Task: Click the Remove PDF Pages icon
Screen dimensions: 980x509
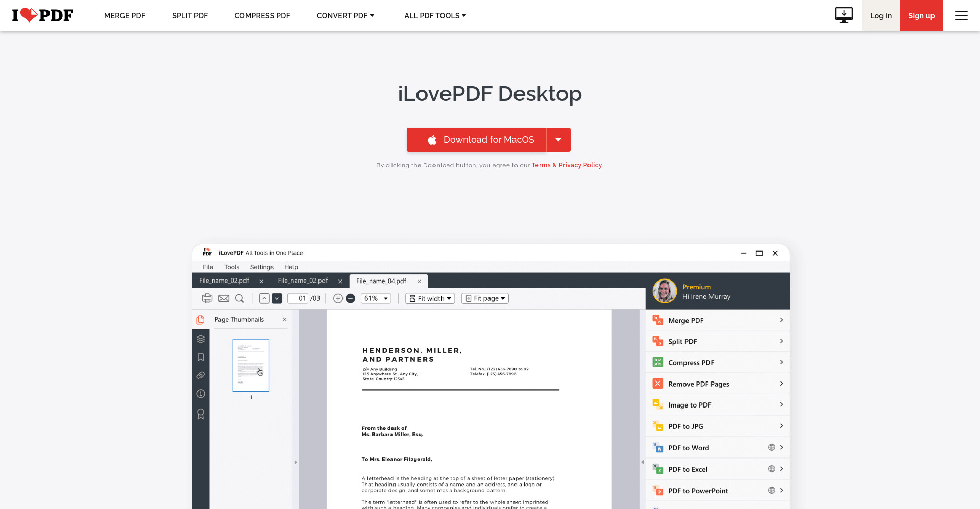Action: pyautogui.click(x=658, y=384)
